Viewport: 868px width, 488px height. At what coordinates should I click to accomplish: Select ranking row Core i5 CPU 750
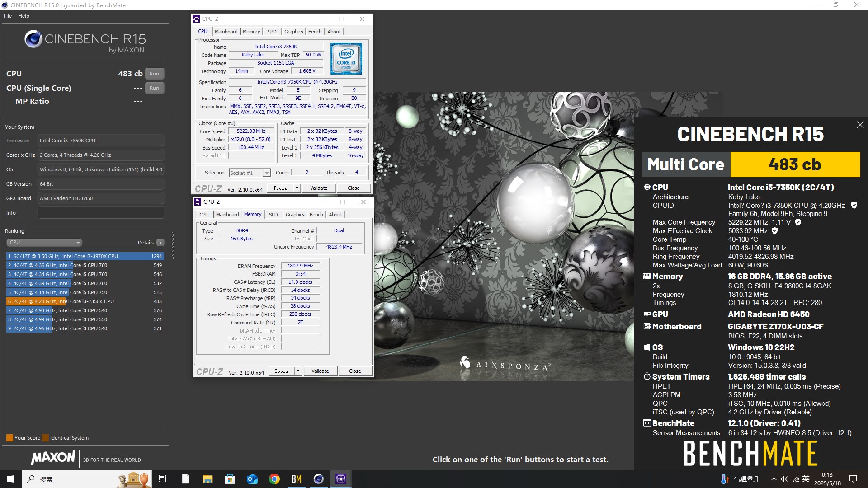[x=85, y=292]
